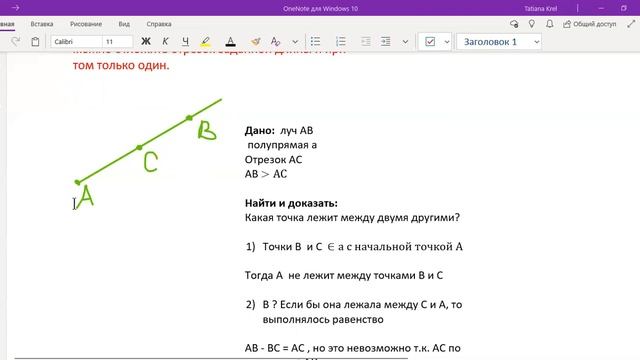Click the handwritten green letter C

150,162
